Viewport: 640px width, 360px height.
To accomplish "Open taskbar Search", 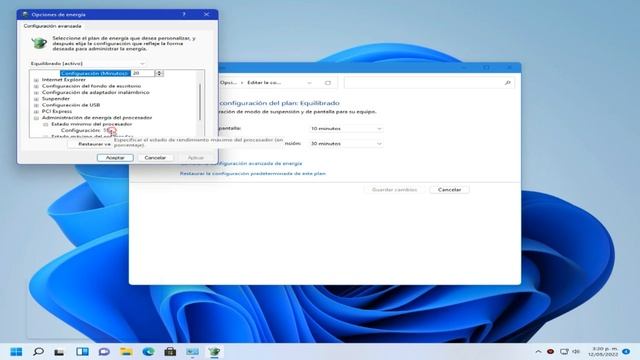I will [38, 351].
